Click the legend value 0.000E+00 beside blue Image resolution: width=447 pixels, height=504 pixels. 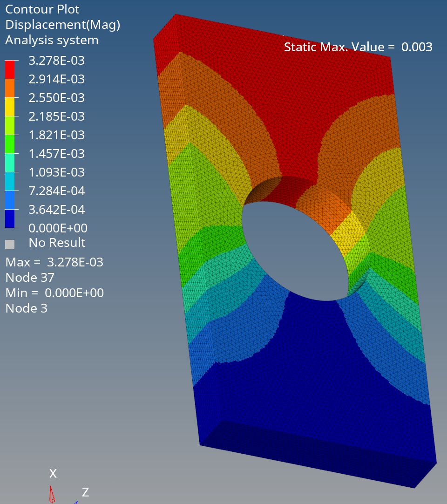[x=58, y=228]
